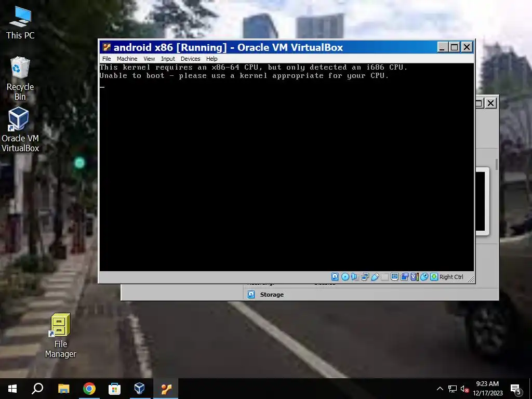Open the Help menu
532x399 pixels.
(x=212, y=59)
